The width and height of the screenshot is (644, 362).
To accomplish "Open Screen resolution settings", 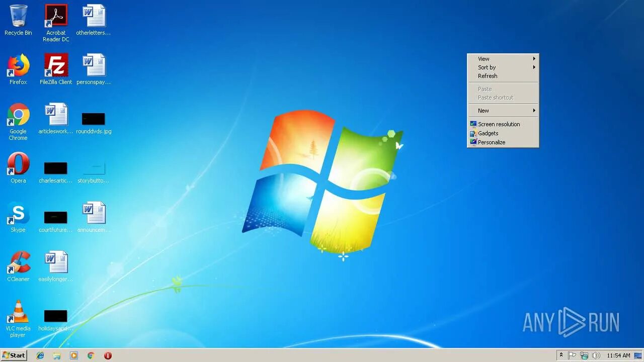I will (x=498, y=124).
